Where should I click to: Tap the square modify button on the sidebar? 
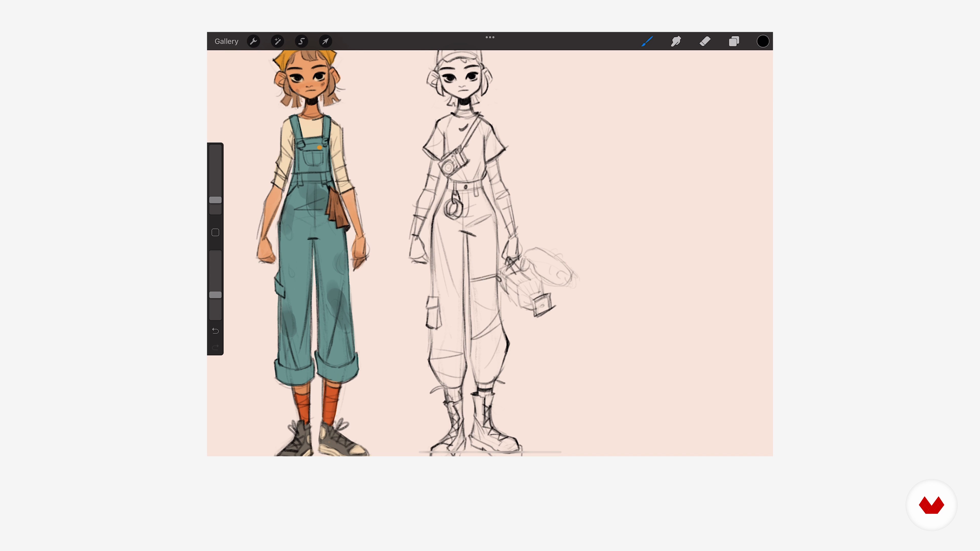click(215, 232)
